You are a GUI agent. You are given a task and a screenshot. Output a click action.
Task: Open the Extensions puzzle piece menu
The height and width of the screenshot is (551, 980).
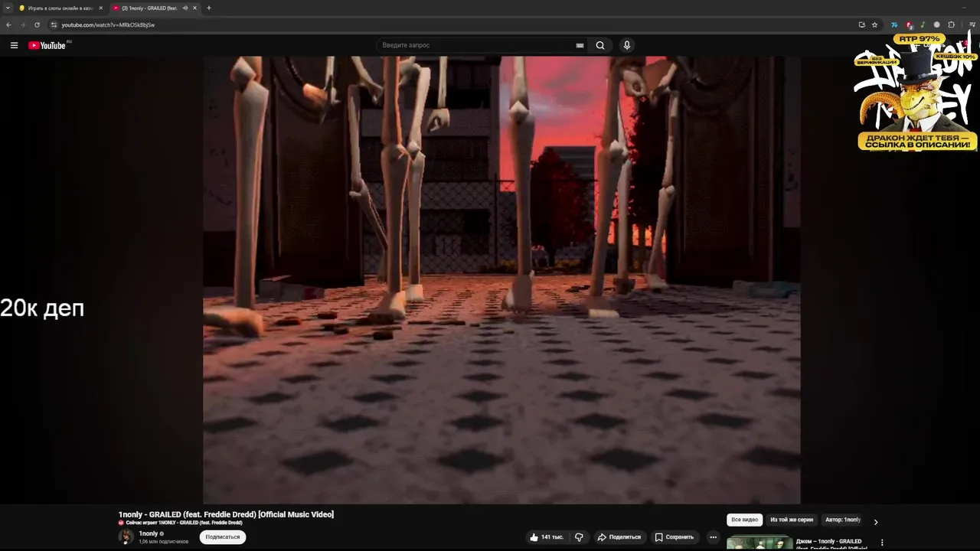[x=951, y=24]
